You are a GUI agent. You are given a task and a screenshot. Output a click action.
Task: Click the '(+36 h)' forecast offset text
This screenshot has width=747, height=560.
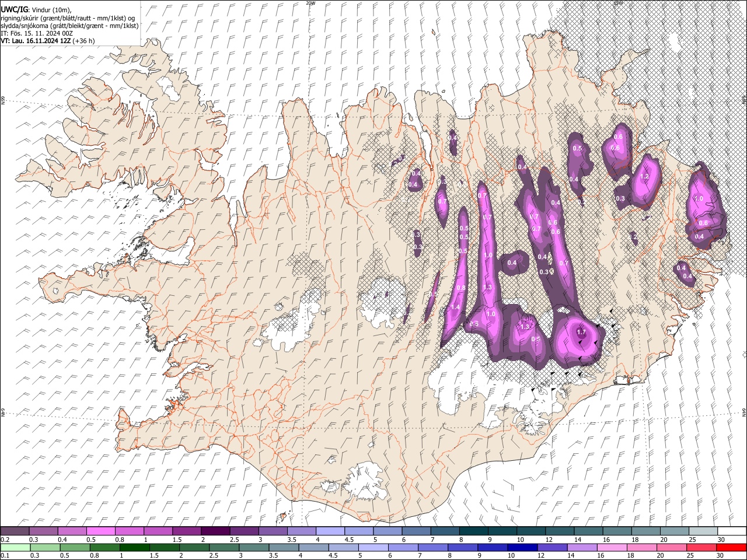(x=84, y=41)
